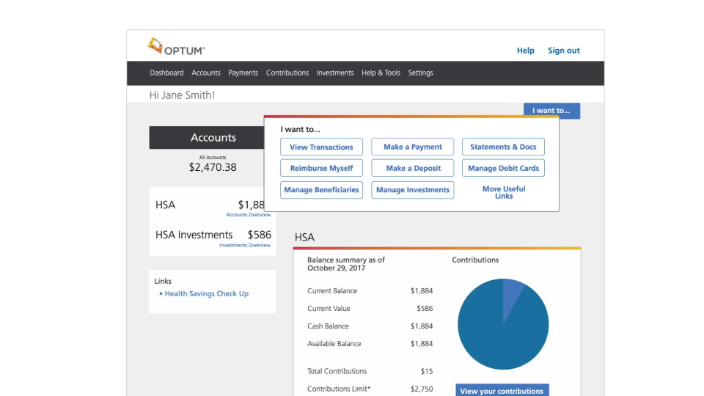
Task: Click the HSA Investments $586 amount
Action: tap(260, 235)
